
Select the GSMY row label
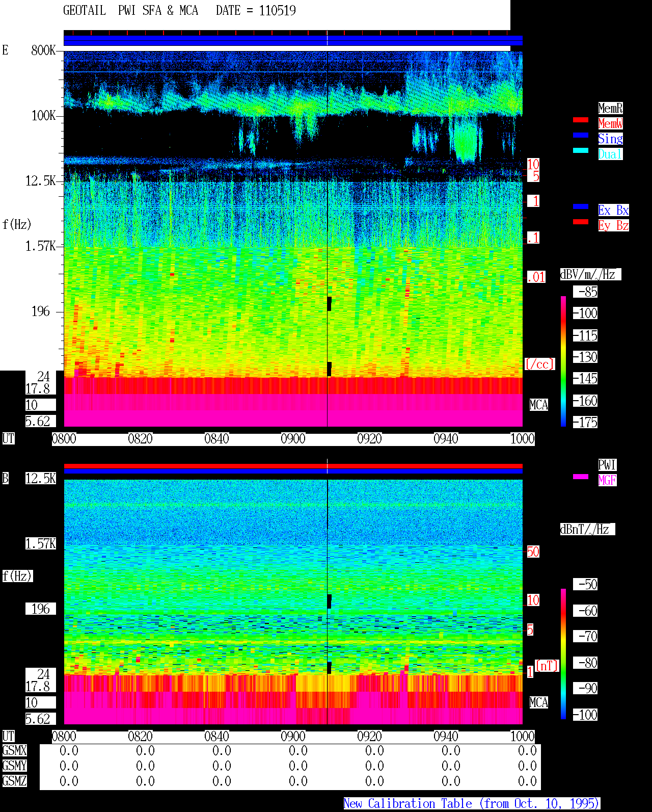click(x=14, y=766)
